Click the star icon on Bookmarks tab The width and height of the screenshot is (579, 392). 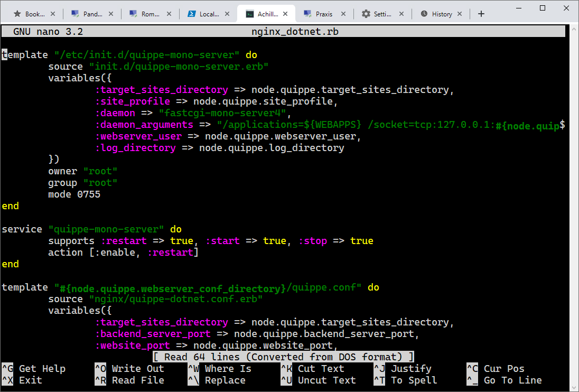[17, 14]
